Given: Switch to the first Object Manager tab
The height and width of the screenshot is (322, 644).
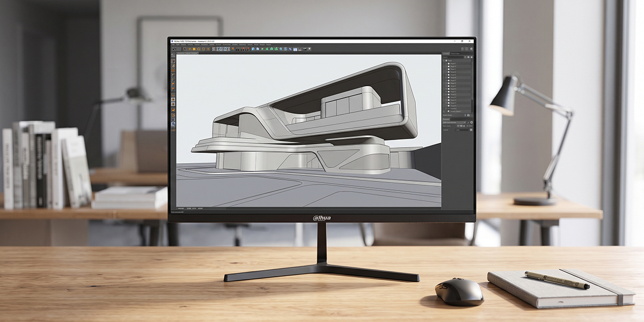Looking at the screenshot, I should (x=446, y=54).
